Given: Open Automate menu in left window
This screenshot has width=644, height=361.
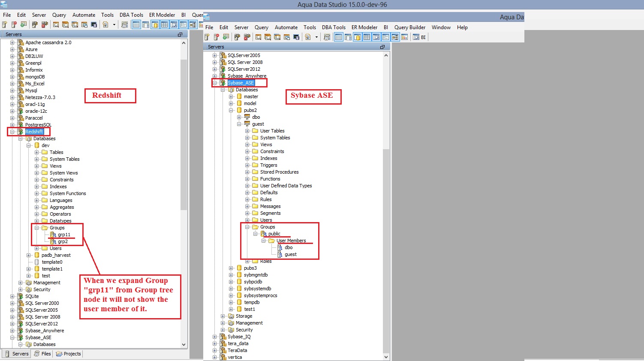Looking at the screenshot, I should tap(84, 15).
